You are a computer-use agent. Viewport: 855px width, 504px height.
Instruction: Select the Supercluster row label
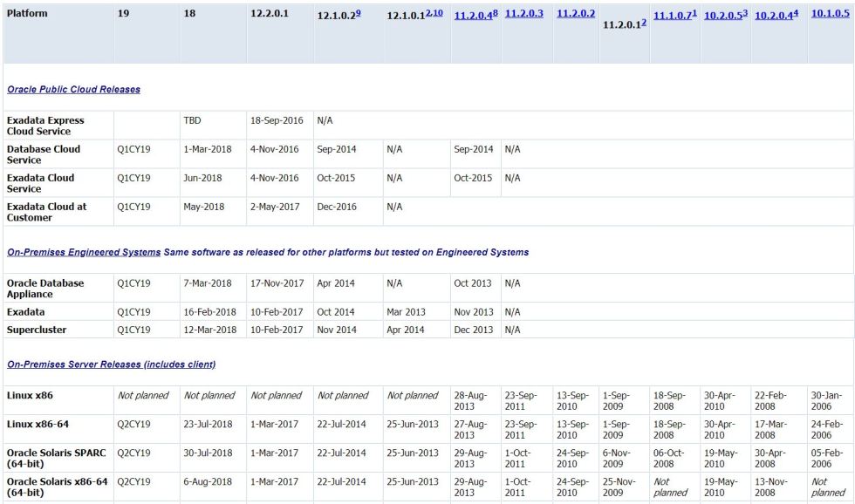(37, 330)
